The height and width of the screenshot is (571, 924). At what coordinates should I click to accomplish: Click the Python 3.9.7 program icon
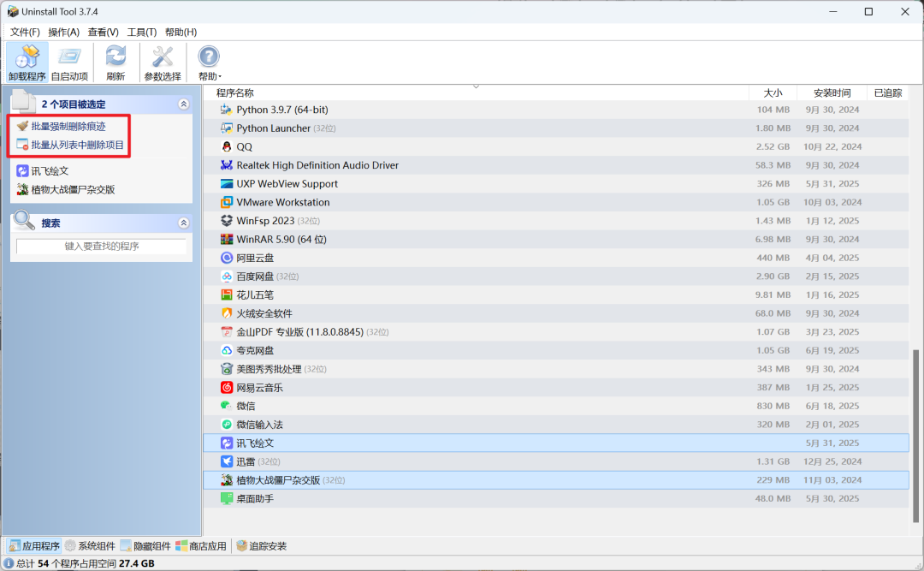[226, 110]
